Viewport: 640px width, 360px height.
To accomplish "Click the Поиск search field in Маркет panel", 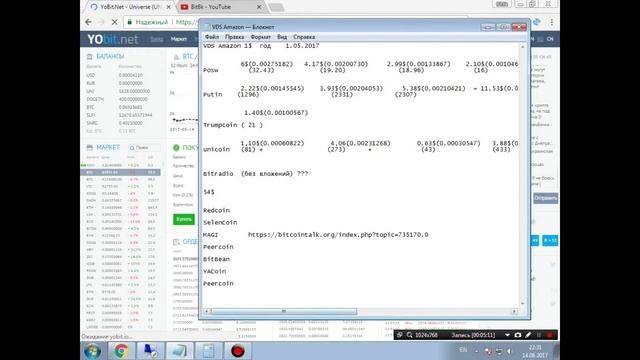I will tap(144, 147).
